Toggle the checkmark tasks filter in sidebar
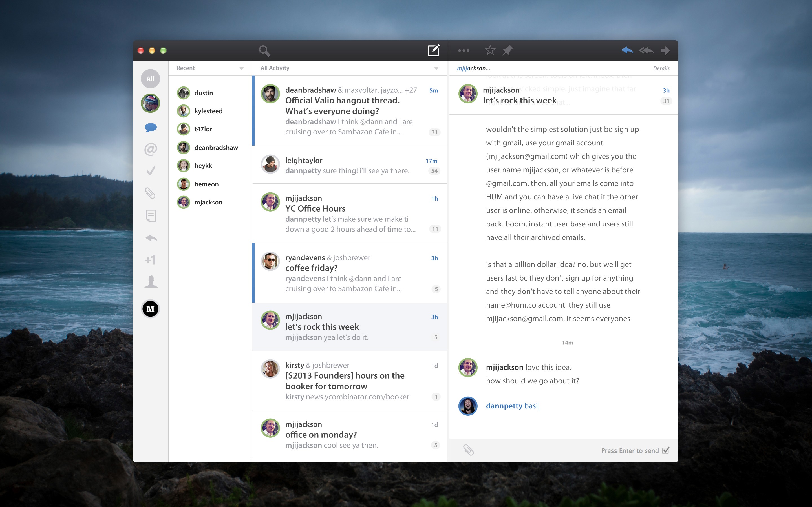Screen dimensions: 812x507 [x=151, y=171]
